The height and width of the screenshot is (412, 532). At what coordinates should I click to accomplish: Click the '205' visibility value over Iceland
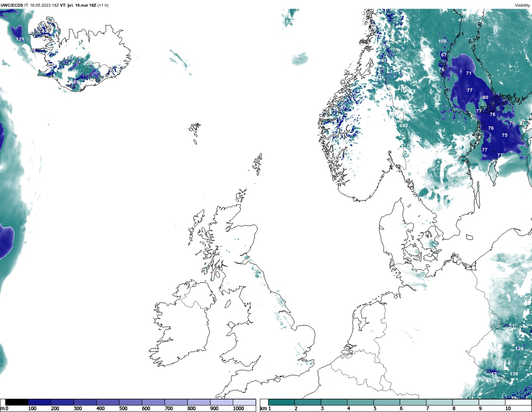point(88,63)
